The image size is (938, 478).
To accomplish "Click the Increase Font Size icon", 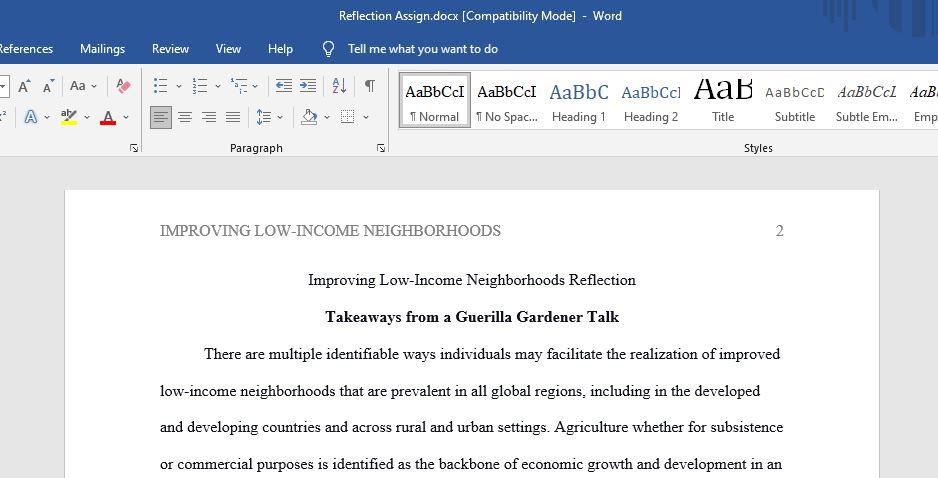I will point(24,86).
